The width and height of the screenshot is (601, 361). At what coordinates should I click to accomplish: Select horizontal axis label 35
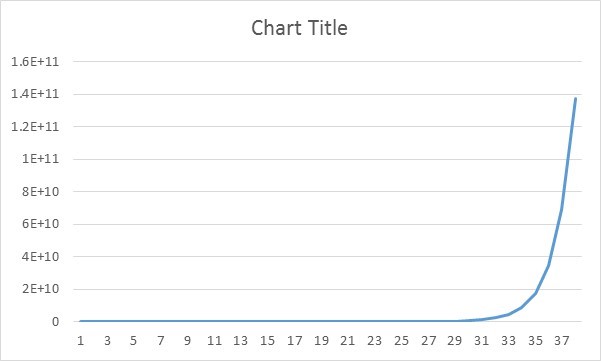point(535,340)
